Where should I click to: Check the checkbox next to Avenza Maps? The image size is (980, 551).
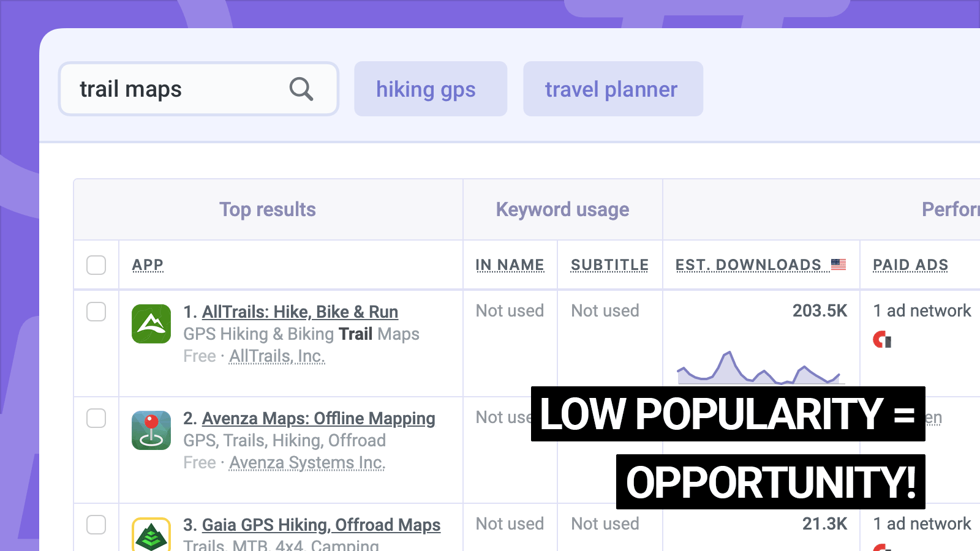96,419
